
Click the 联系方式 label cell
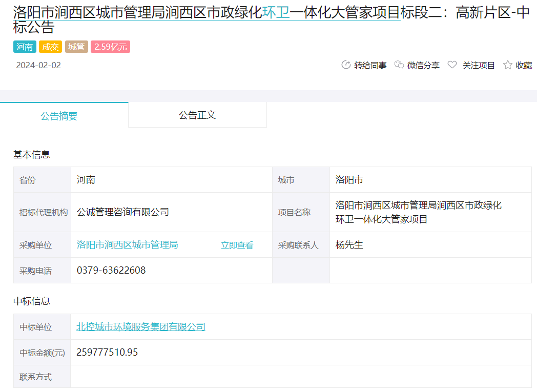(x=42, y=377)
